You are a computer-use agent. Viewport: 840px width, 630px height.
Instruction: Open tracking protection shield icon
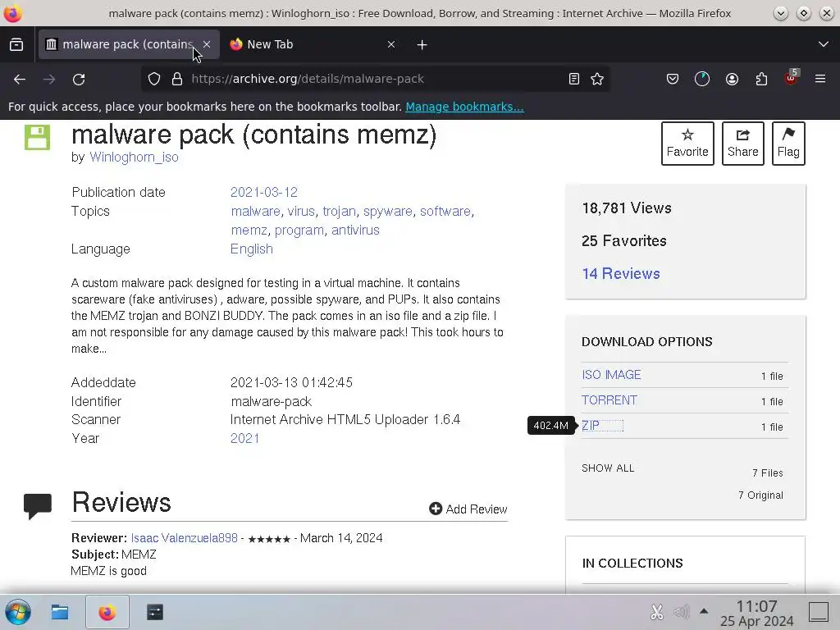coord(154,80)
